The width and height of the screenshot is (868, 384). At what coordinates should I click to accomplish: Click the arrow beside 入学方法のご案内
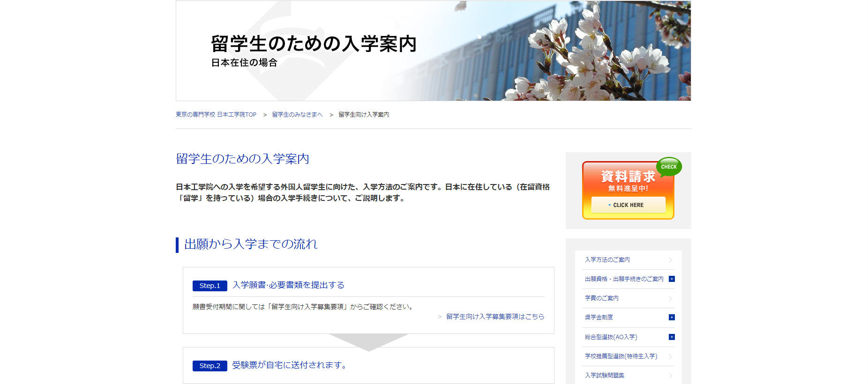point(671,260)
